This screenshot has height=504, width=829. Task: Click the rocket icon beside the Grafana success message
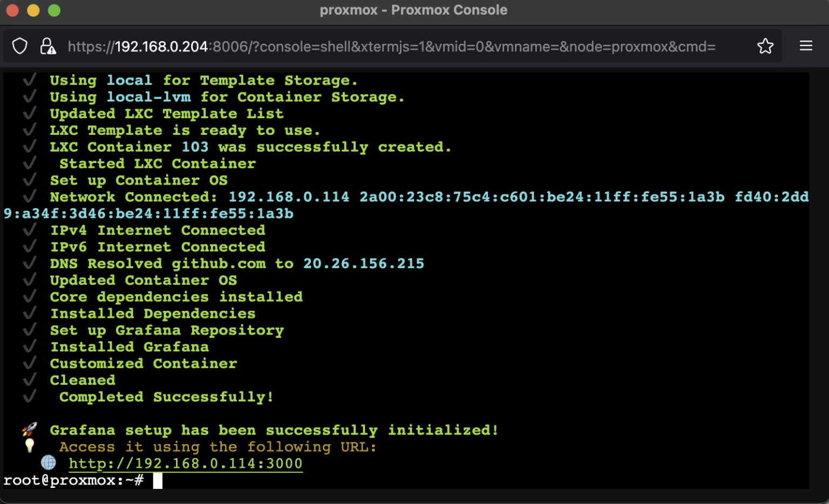(30, 429)
